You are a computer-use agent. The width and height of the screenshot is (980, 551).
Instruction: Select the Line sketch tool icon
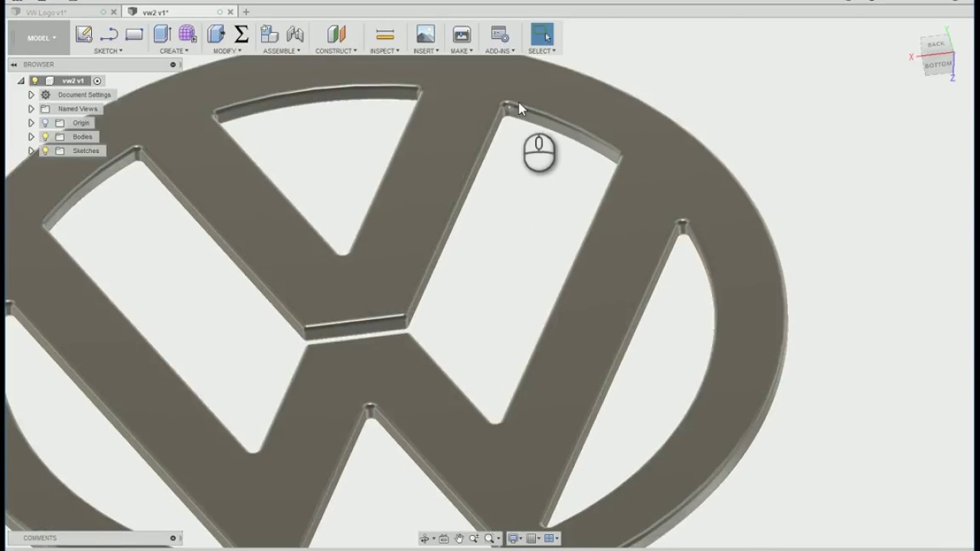pos(109,34)
